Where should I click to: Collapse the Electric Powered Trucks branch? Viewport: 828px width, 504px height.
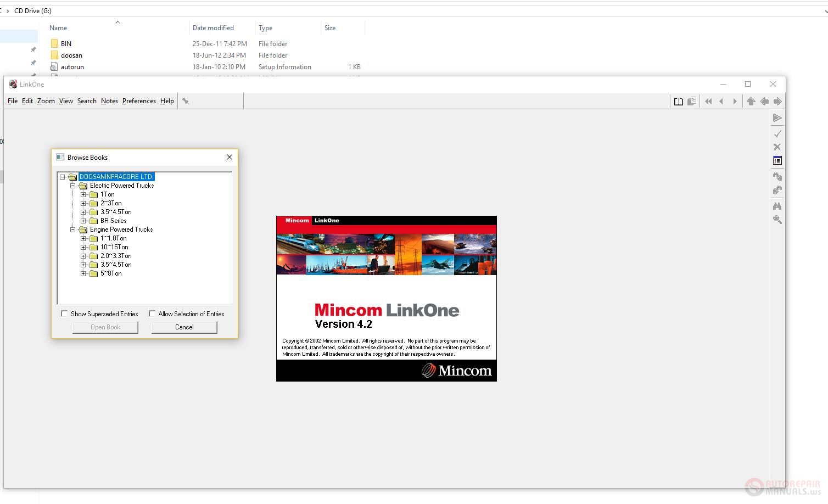pos(72,186)
